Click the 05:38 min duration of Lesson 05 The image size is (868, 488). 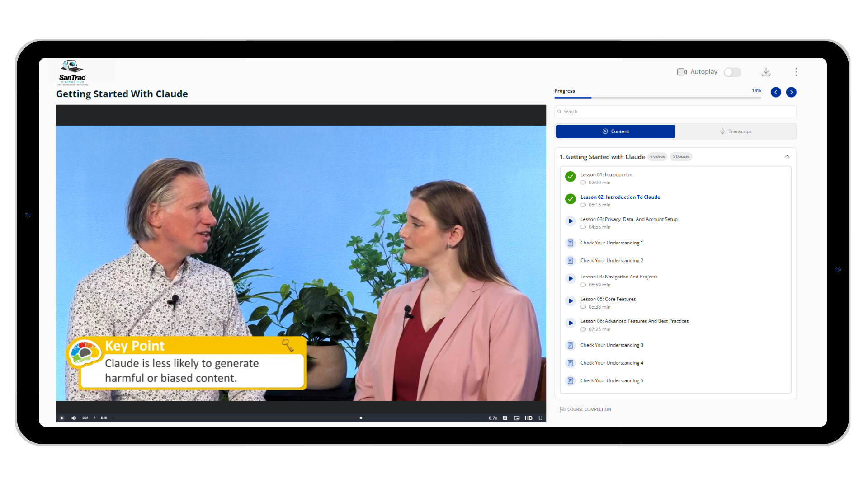(599, 307)
